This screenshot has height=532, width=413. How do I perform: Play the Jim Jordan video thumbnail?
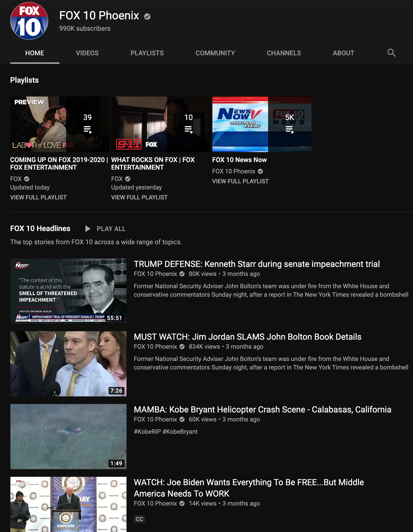point(68,364)
